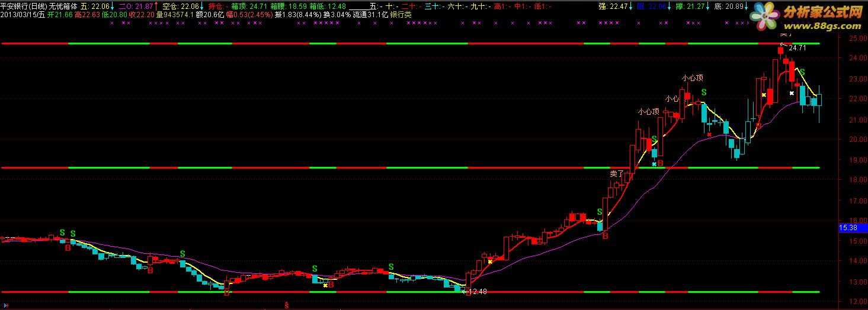868x310 pixels.
Task: Click the float shares 流通31.1亿
Action: click(x=370, y=15)
